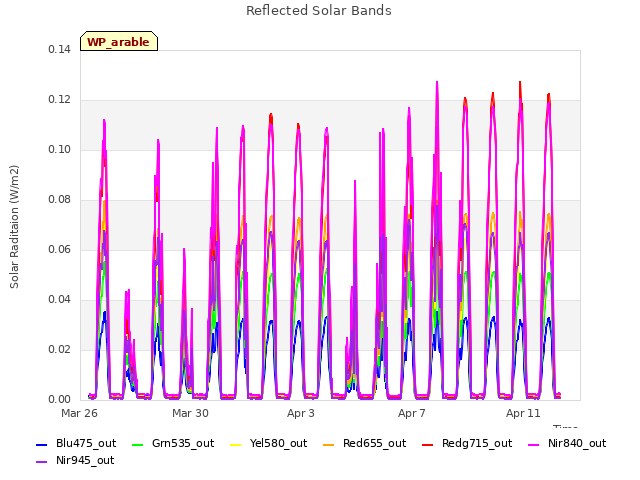This screenshot has width=640, height=480.
Task: Toggle Red655_out series in legend
Action: pyautogui.click(x=364, y=444)
